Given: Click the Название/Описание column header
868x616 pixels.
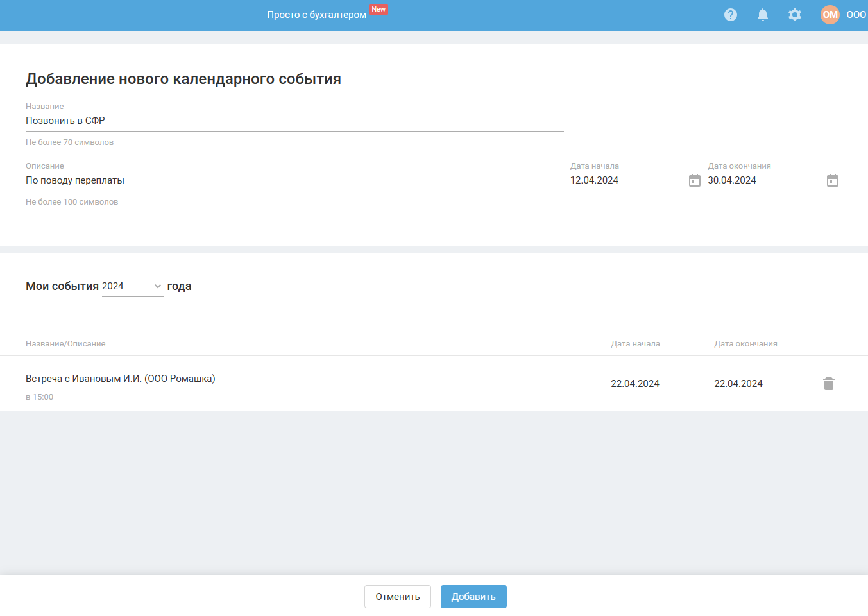Looking at the screenshot, I should pyautogui.click(x=65, y=344).
